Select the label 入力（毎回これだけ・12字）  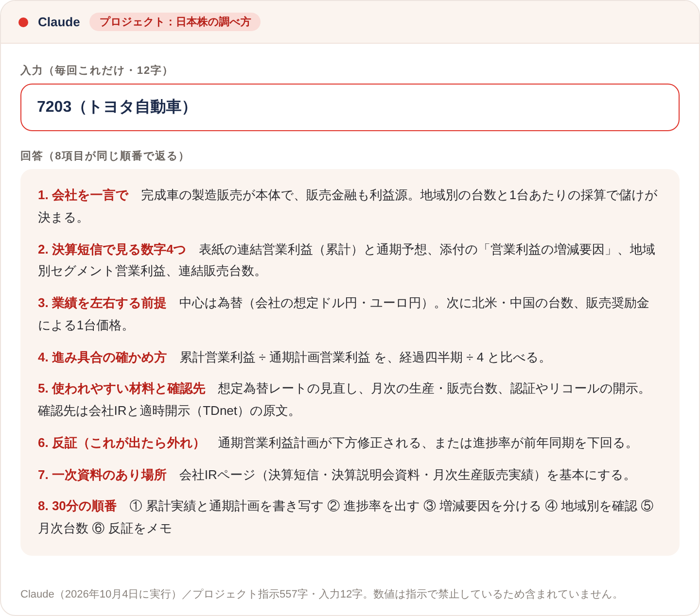click(97, 70)
